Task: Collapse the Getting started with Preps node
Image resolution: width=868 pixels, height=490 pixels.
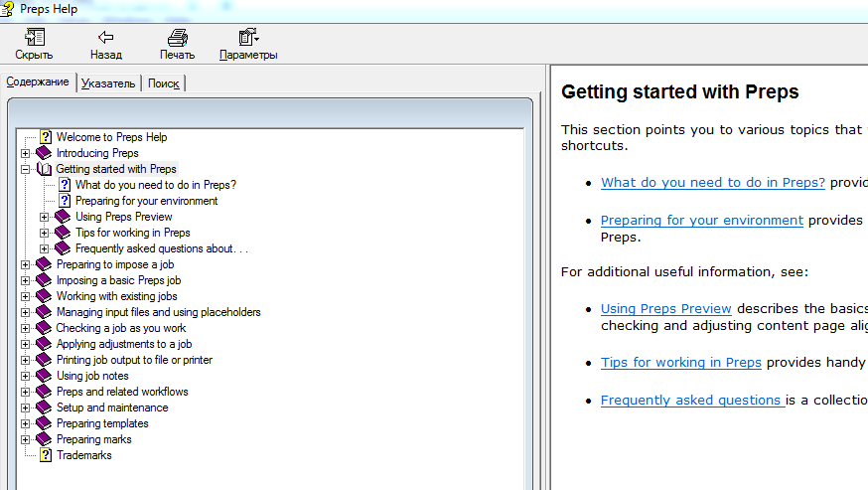Action: coord(26,170)
